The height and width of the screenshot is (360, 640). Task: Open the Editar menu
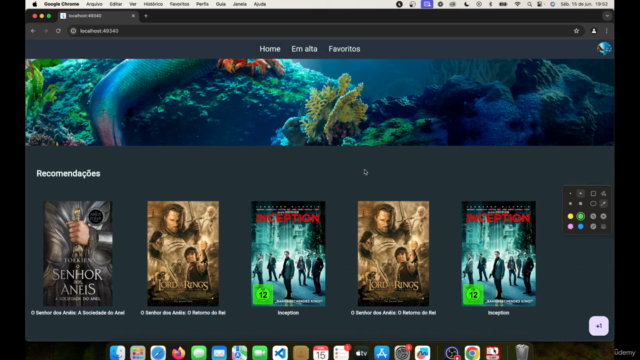116,4
